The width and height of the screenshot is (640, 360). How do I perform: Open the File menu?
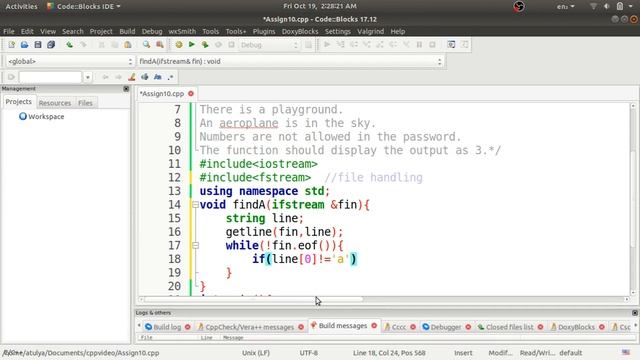(x=9, y=31)
